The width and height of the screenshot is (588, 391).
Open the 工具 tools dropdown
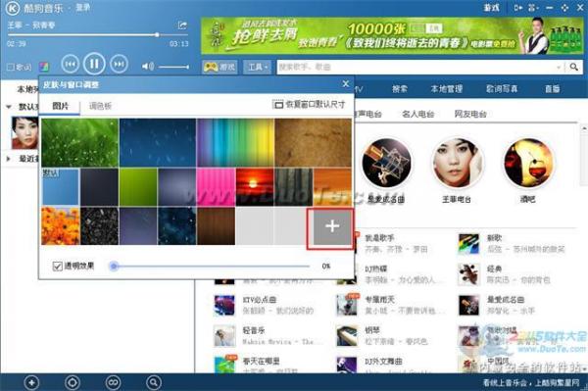click(x=257, y=67)
